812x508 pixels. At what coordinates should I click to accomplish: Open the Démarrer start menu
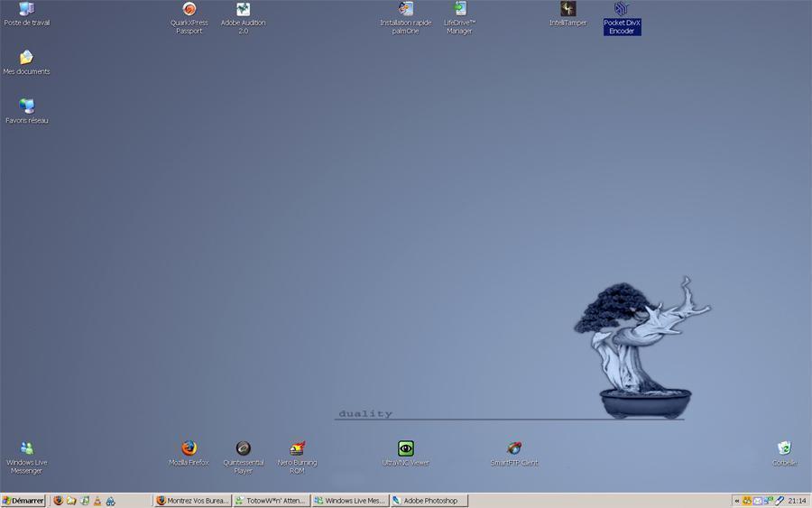tap(23, 501)
